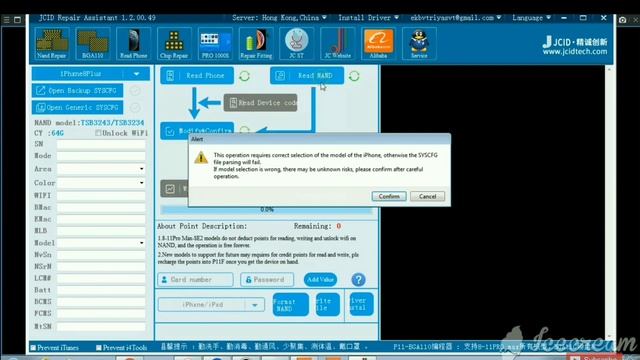
Task: Click the right-side vertical scrollbar
Action: (609, 202)
